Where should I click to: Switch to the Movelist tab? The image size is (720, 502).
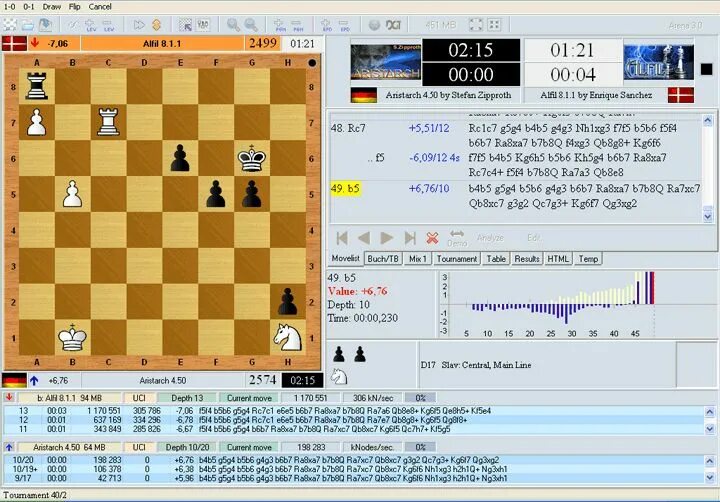(345, 259)
